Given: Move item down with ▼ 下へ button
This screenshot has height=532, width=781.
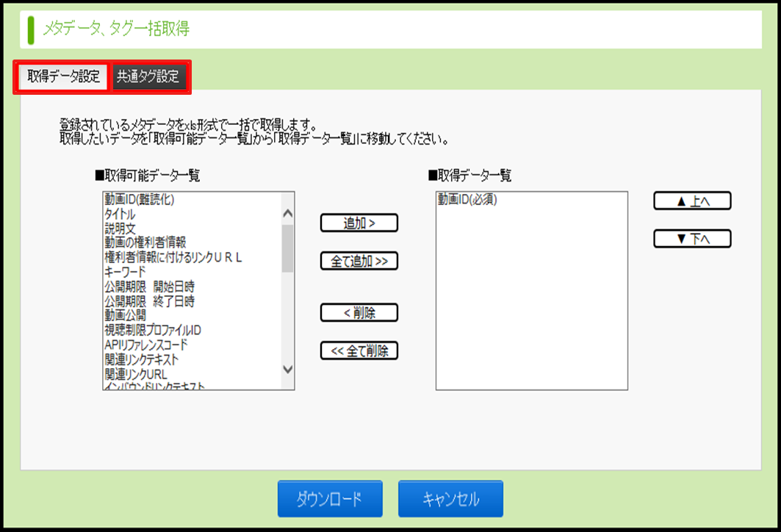Looking at the screenshot, I should (x=692, y=239).
